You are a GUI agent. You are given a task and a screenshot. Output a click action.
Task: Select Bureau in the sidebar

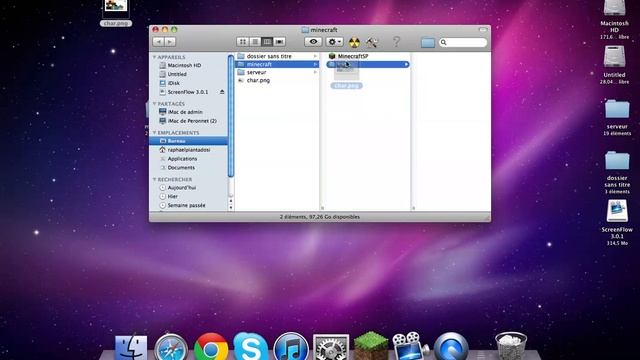click(188, 141)
